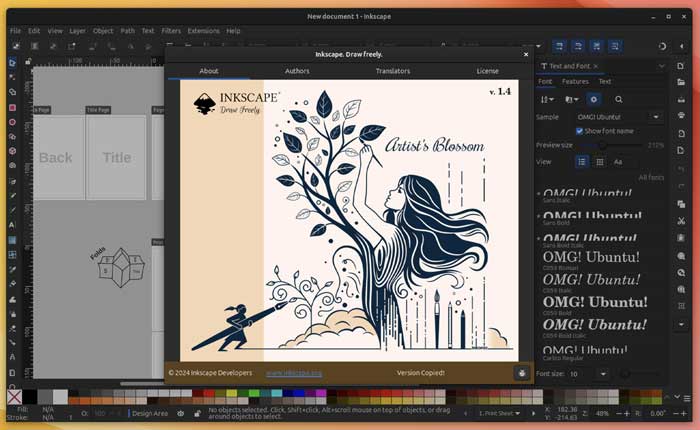Toggle move gradients with objects button

[x=597, y=46]
